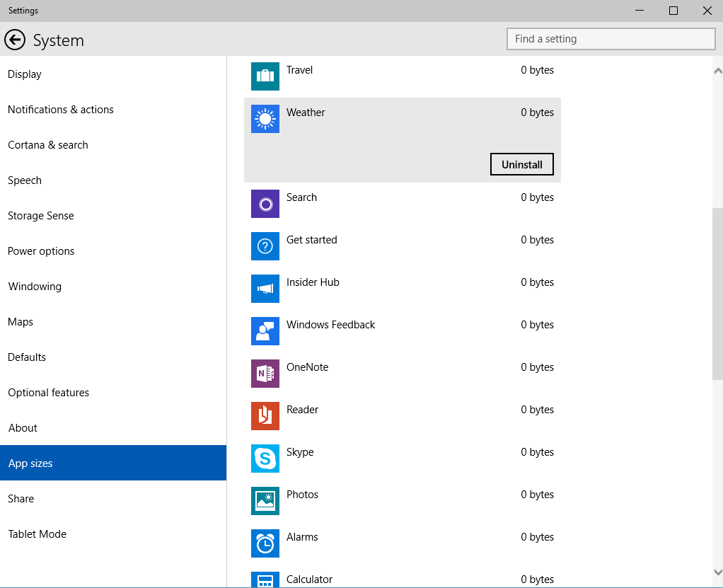Open Maps settings
Viewport: 723px width, 588px height.
pos(113,322)
